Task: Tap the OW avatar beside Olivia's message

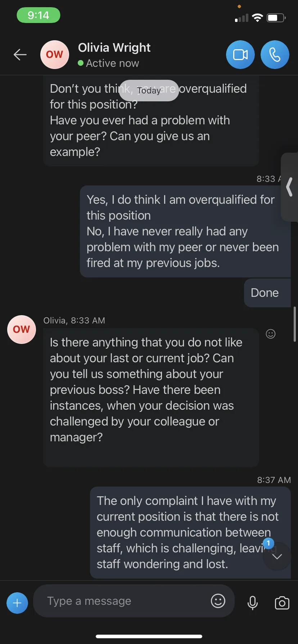Action: (22, 330)
